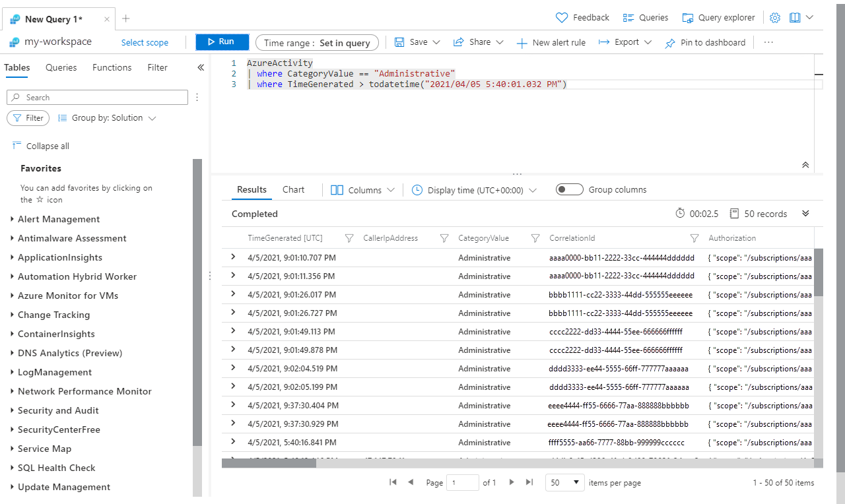Click the Collapse all link text
This screenshot has height=504, width=845.
click(48, 146)
